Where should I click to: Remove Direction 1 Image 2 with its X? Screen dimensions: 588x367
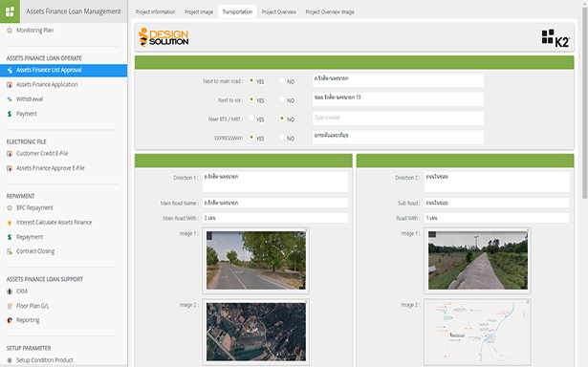(x=306, y=302)
